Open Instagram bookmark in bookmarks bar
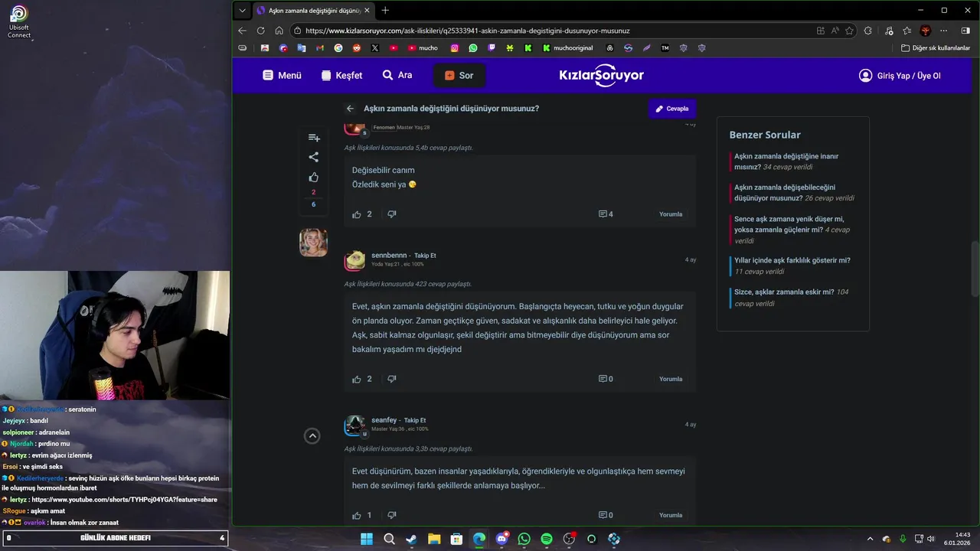980x551 pixels. [x=454, y=47]
